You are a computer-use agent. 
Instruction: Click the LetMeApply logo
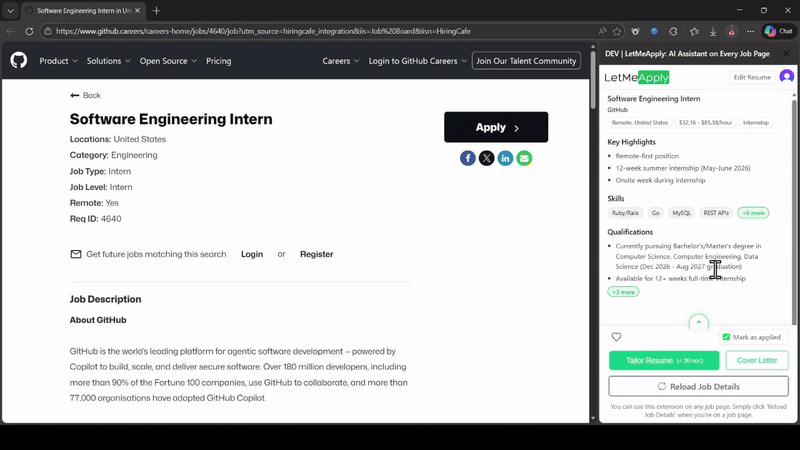(637, 77)
